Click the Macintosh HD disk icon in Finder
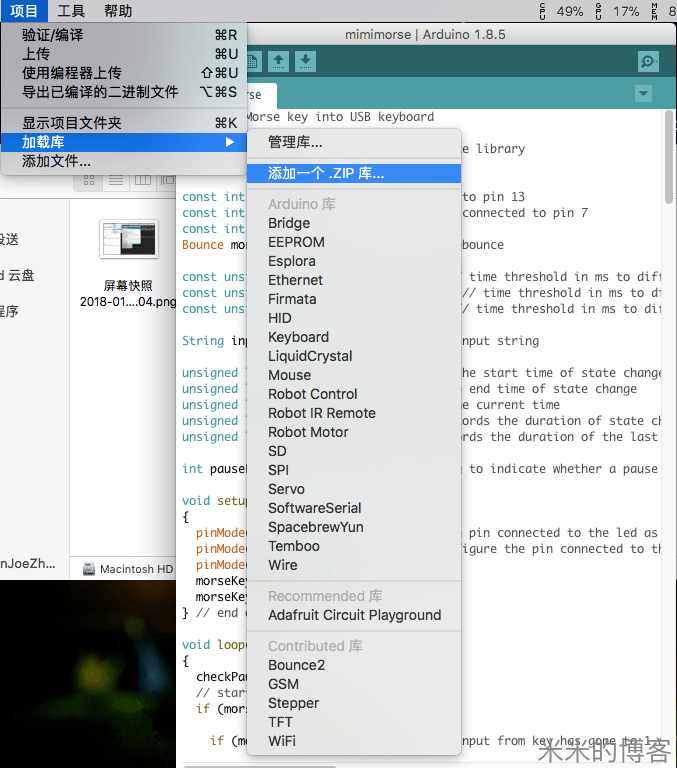677x768 pixels. pos(89,569)
